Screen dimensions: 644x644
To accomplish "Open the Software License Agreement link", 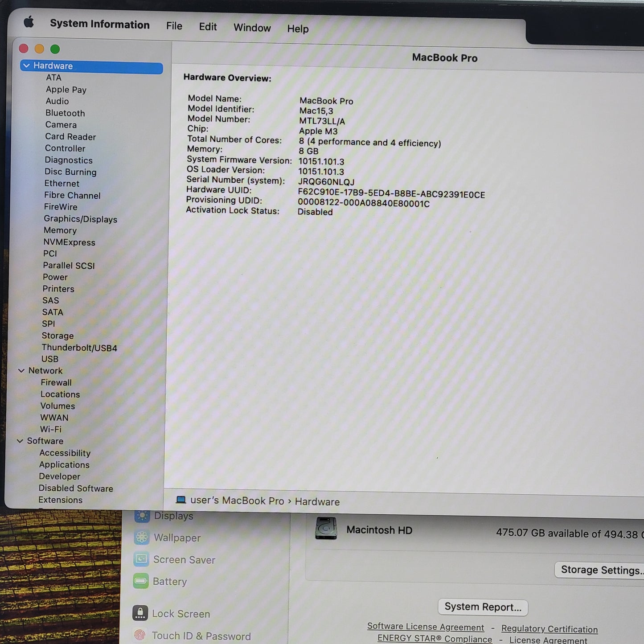I will pyautogui.click(x=425, y=627).
